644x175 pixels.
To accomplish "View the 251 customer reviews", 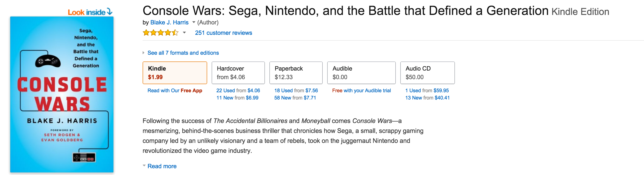I will tap(223, 33).
